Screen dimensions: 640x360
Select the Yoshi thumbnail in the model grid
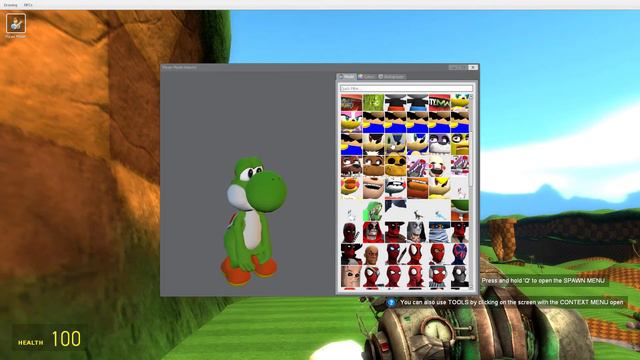point(460,210)
